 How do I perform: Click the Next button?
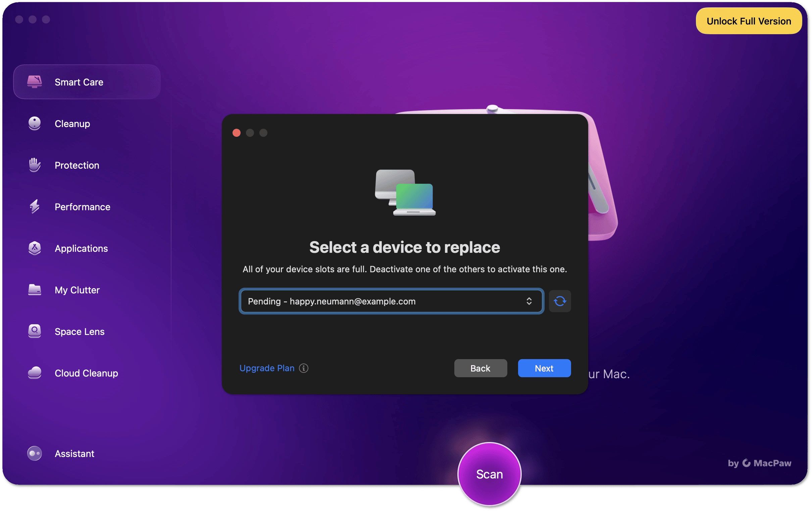(x=544, y=368)
